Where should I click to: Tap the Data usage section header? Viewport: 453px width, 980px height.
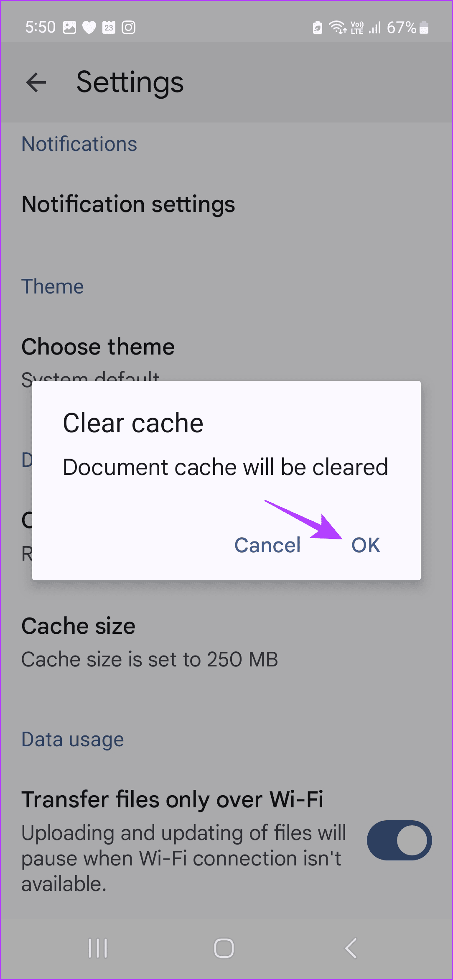(73, 739)
